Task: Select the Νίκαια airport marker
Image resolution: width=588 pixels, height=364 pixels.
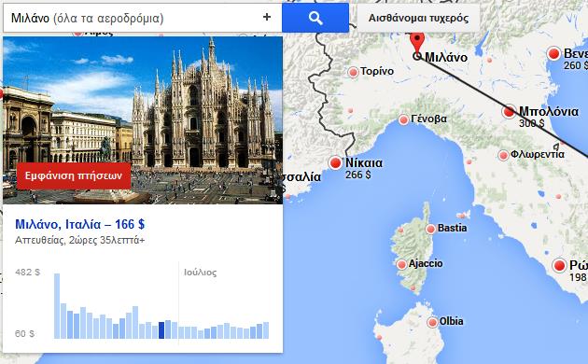Action: click(335, 163)
